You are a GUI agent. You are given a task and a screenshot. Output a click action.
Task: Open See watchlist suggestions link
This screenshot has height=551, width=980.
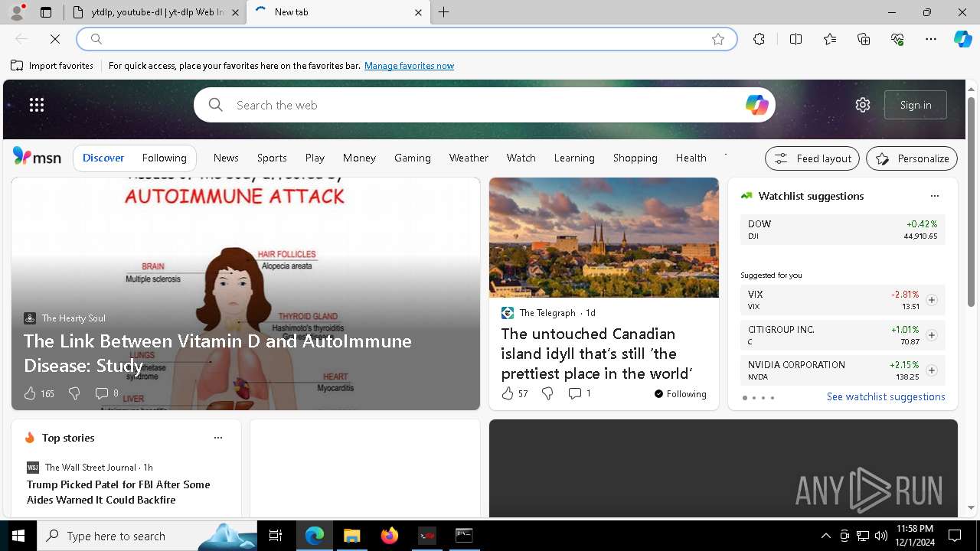[x=886, y=396]
